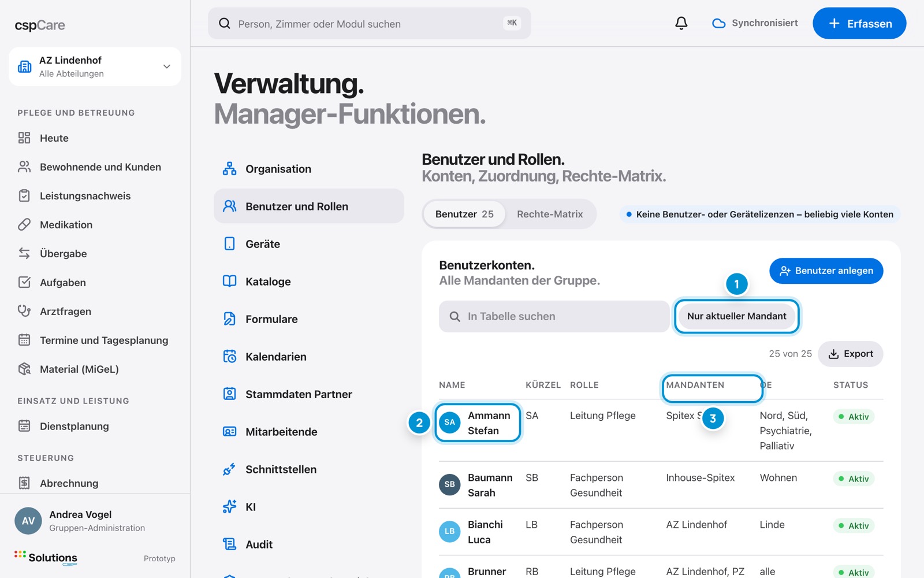Screen dimensions: 924x578
Task: Open Arztfragen stethoscope icon
Action: 24,311
